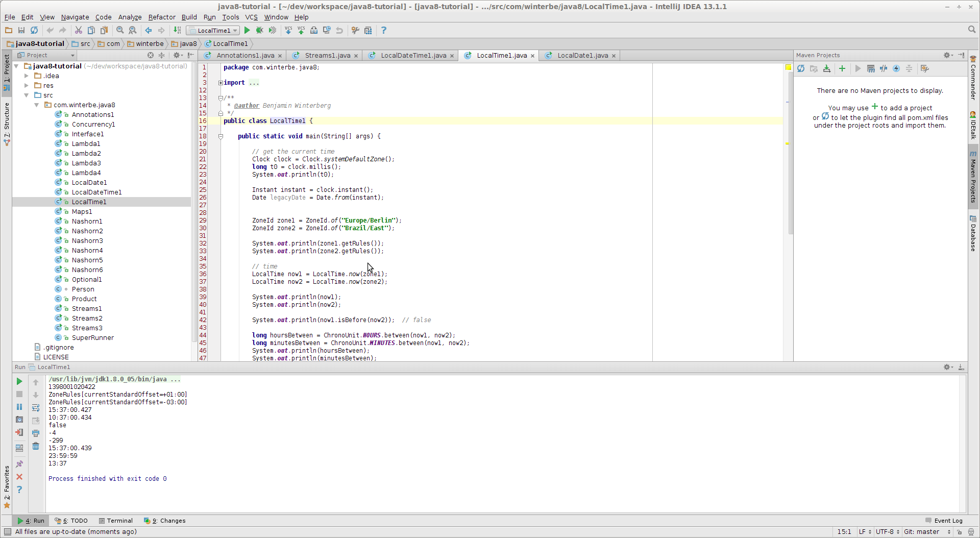This screenshot has height=538, width=980.
Task: Switch to the Streams1.java editor tab
Action: tap(327, 56)
